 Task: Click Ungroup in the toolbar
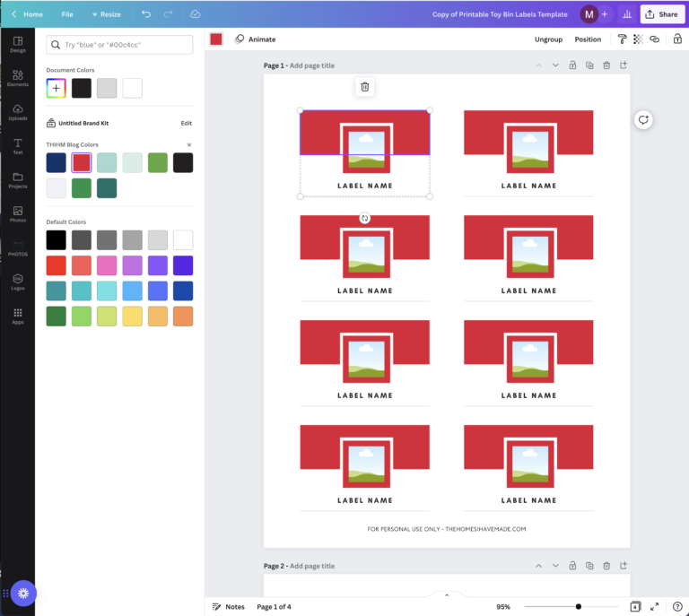coord(548,39)
